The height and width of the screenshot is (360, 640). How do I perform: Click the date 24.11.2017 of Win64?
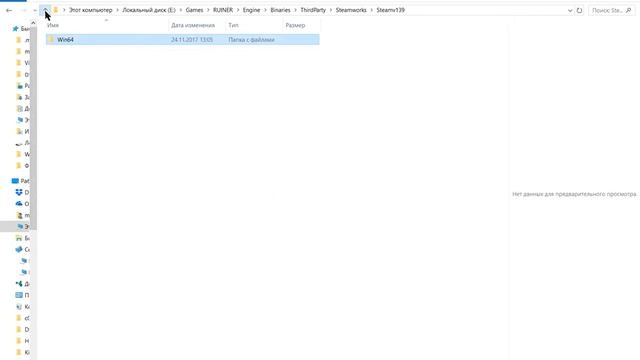pyautogui.click(x=192, y=40)
